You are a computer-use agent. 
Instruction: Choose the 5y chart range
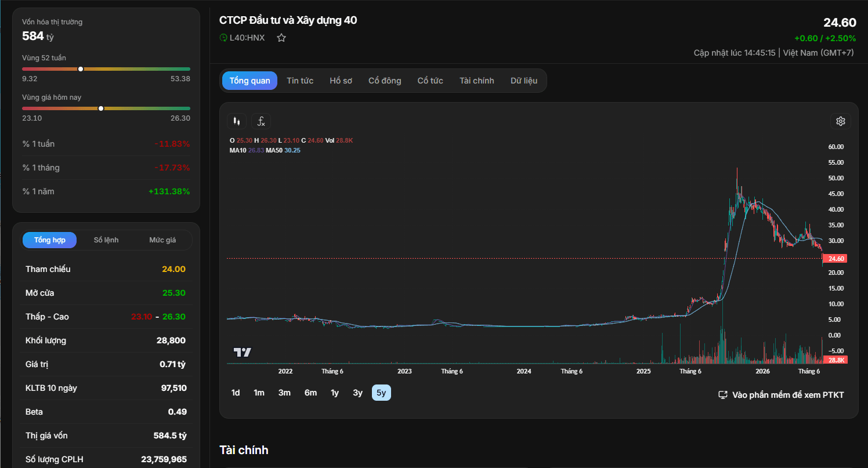pyautogui.click(x=381, y=393)
